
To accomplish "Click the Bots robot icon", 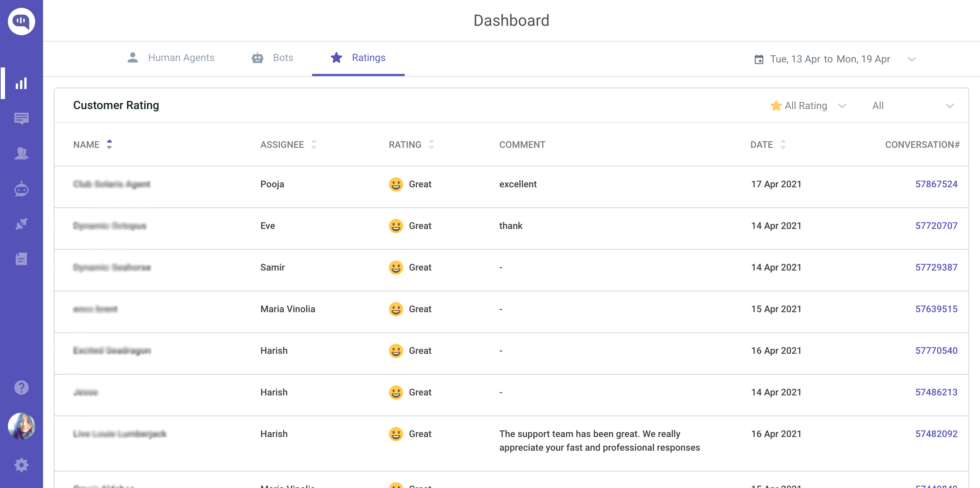I will (x=258, y=57).
